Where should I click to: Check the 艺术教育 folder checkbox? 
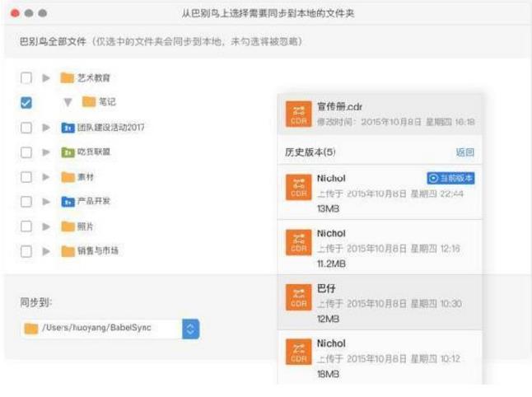(x=26, y=78)
